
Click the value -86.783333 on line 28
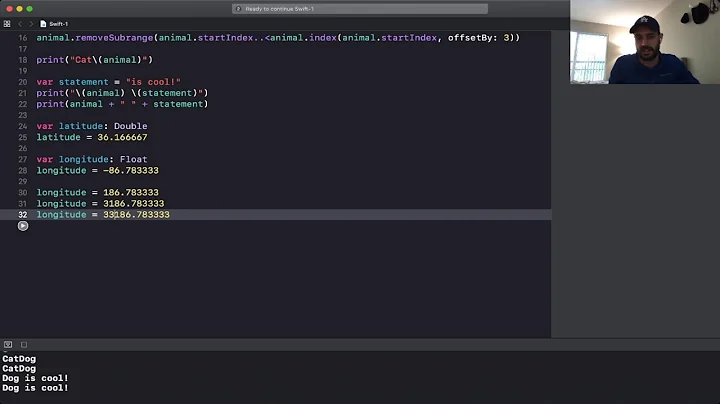[x=131, y=171]
